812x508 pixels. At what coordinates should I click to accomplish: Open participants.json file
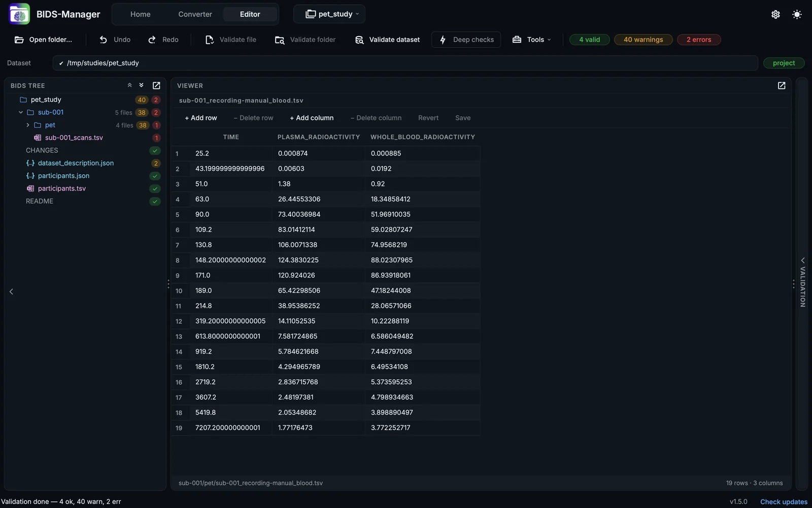(x=63, y=176)
